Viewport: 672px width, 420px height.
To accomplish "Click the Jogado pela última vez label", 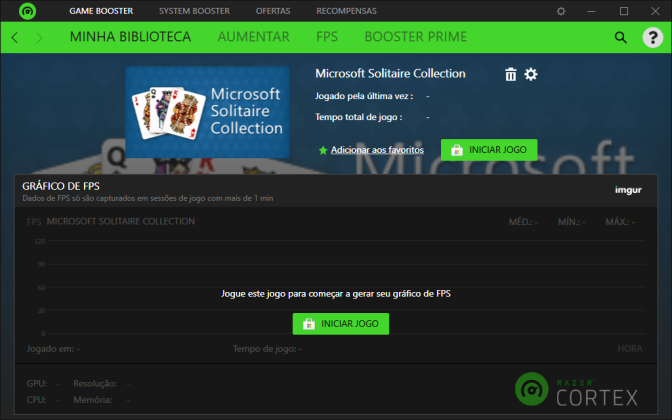I will [364, 96].
